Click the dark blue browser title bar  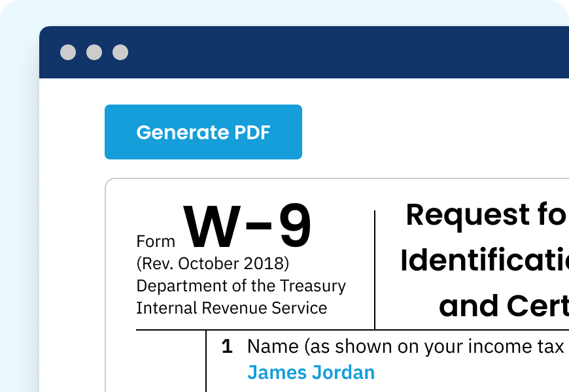[327, 51]
